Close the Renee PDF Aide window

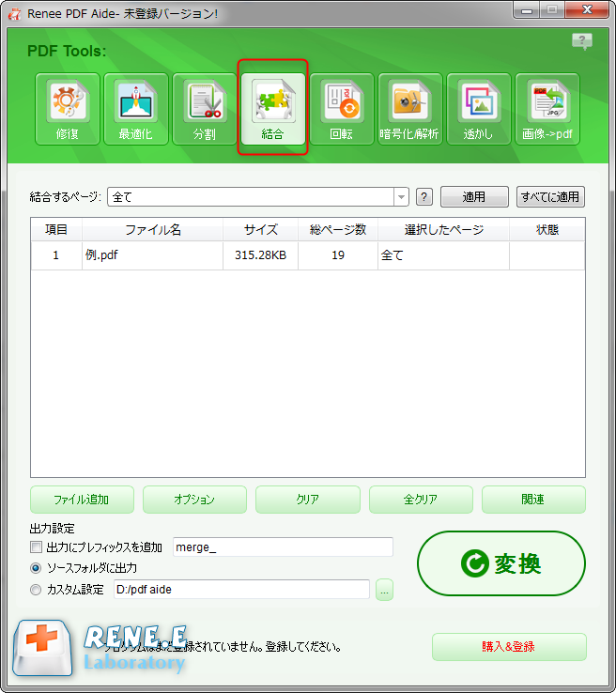pyautogui.click(x=587, y=9)
